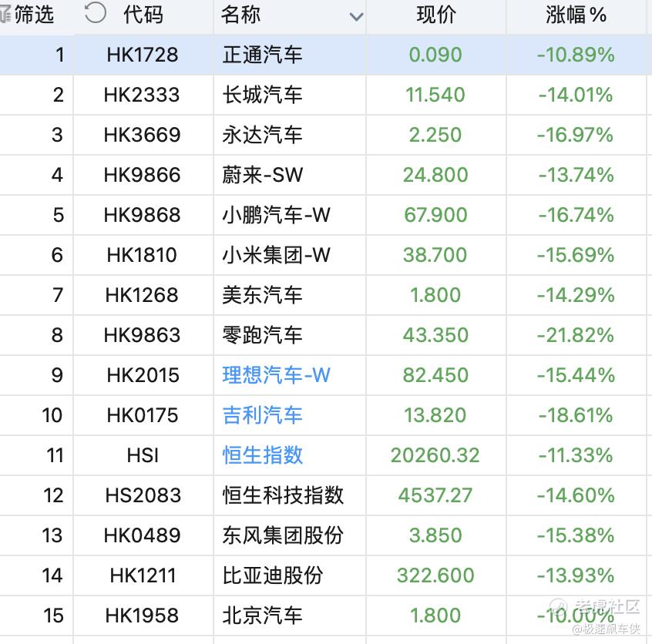Click code HK3669

pyautogui.click(x=143, y=135)
